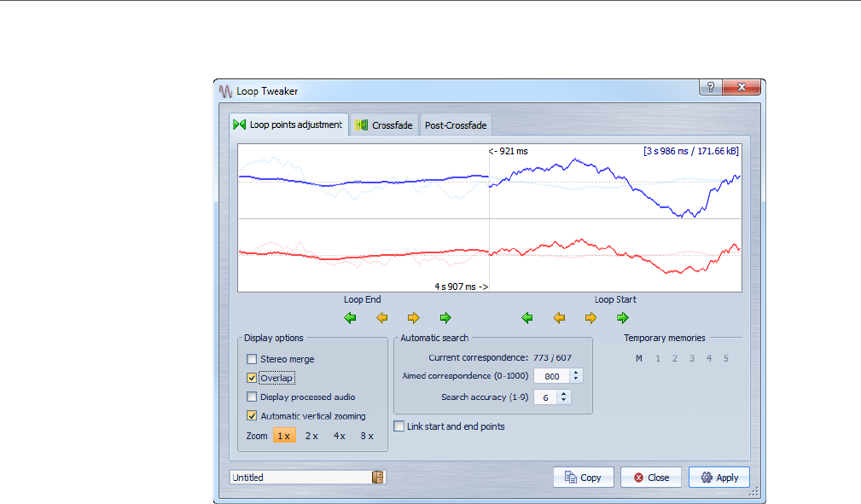Click Loop End green left arrow

(351, 318)
